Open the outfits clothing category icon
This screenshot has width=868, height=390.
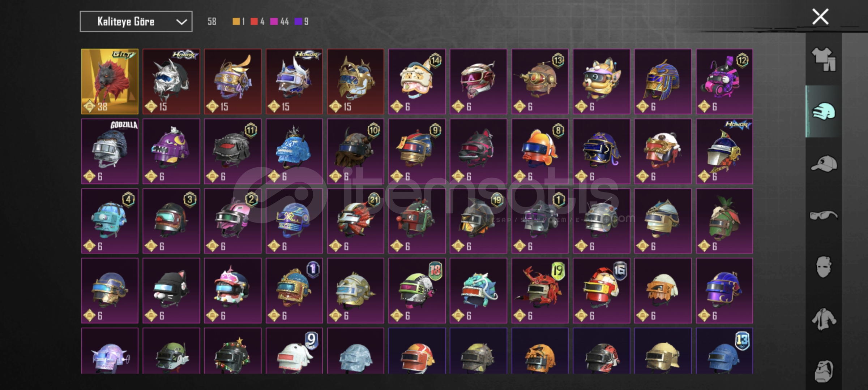click(824, 59)
